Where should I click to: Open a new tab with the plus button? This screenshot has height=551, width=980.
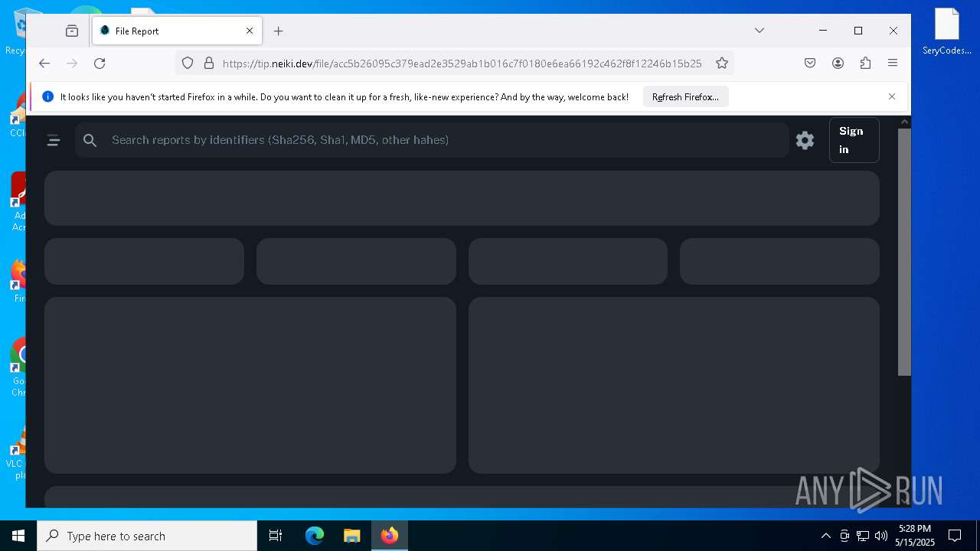point(279,31)
